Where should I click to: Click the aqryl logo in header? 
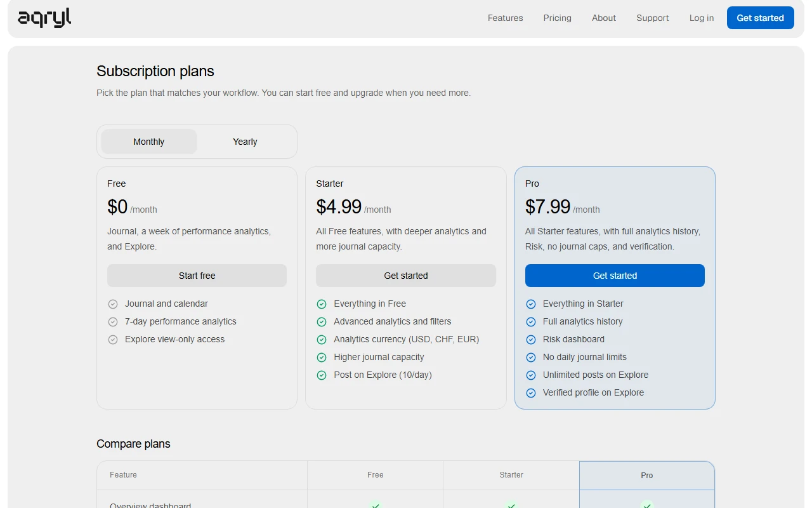[x=44, y=18]
